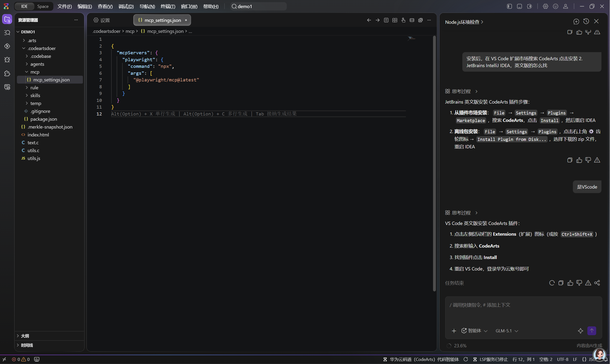Image resolution: width=610 pixels, height=364 pixels.
Task: Open the remote explorer icon in the activity bar
Action: pos(7,87)
